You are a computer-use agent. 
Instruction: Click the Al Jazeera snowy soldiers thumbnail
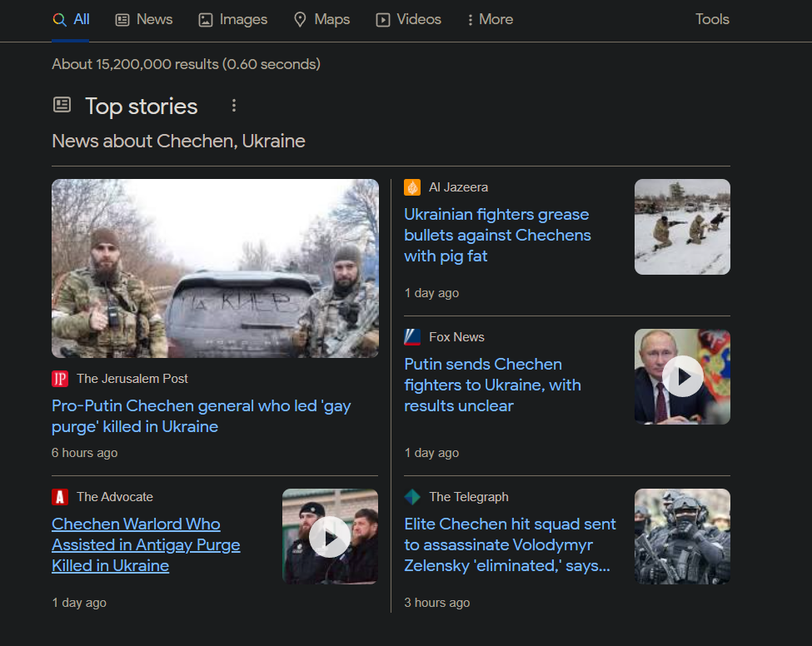click(682, 226)
